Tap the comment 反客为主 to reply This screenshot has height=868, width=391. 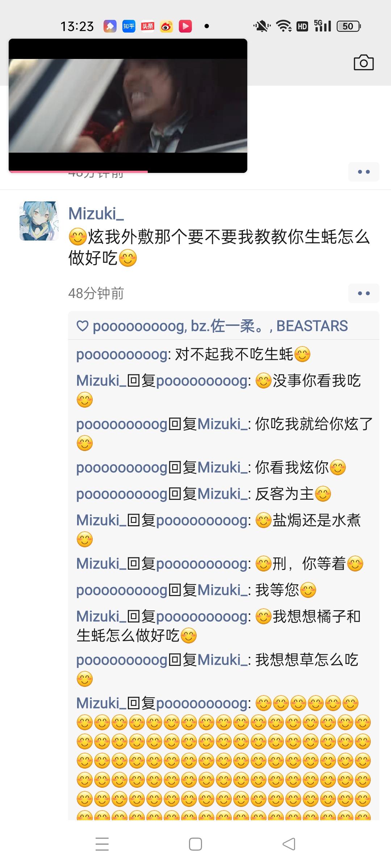click(x=203, y=494)
